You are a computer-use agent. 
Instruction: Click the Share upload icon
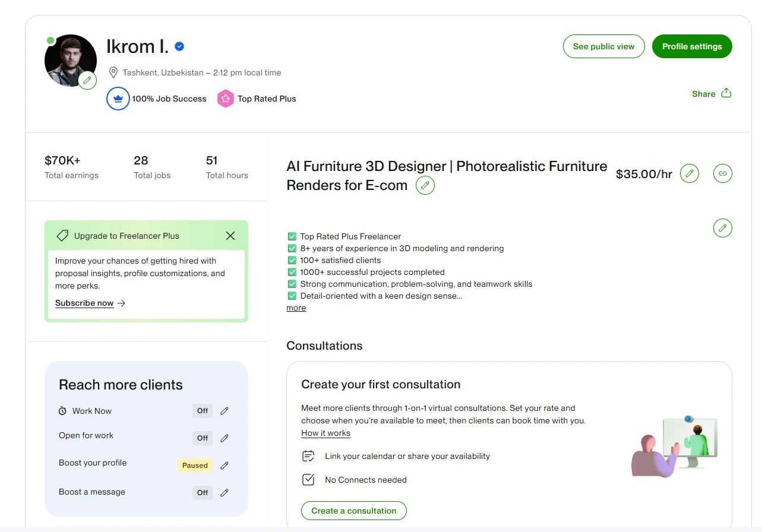726,93
